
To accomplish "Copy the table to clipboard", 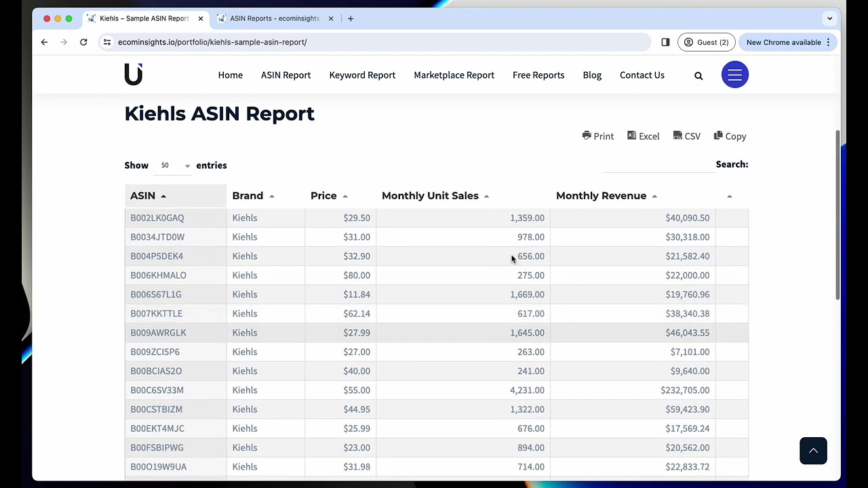I will tap(730, 136).
